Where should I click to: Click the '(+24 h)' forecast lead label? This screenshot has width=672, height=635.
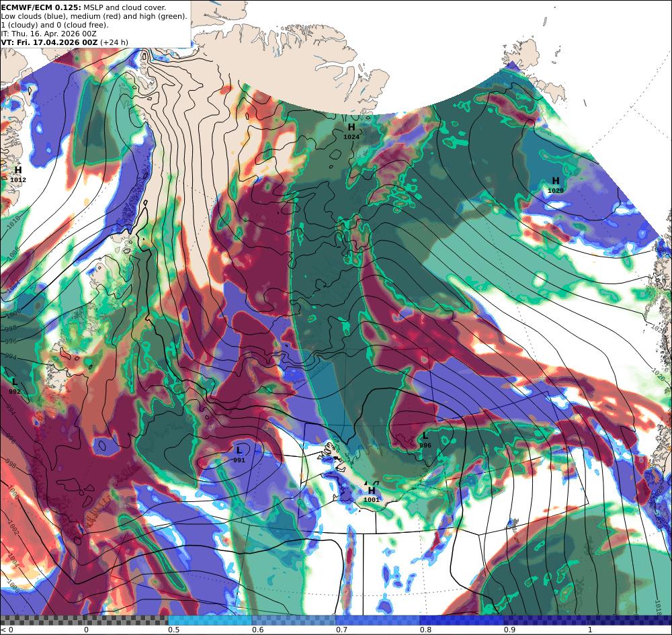(114, 42)
